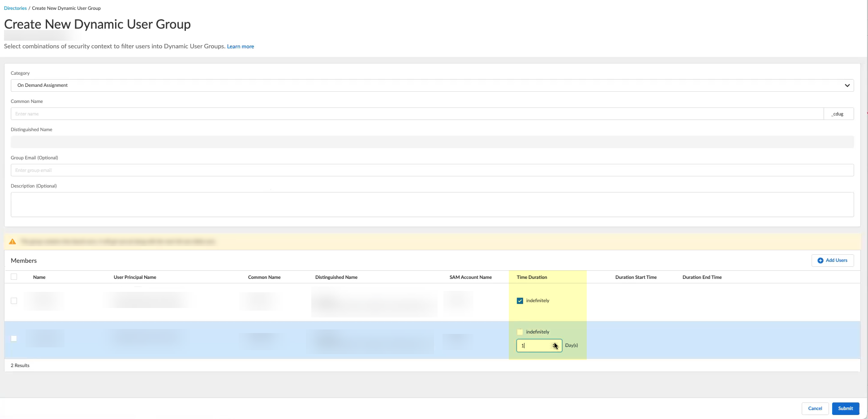Click the Name column header
This screenshot has width=868, height=419.
click(39, 278)
